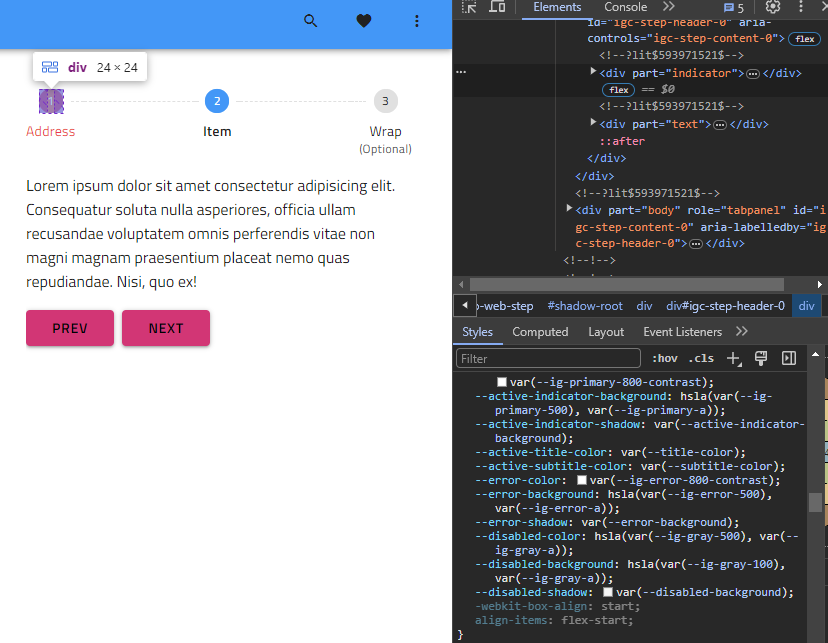Select step 1 indicator Address
The image size is (828, 643).
point(51,101)
